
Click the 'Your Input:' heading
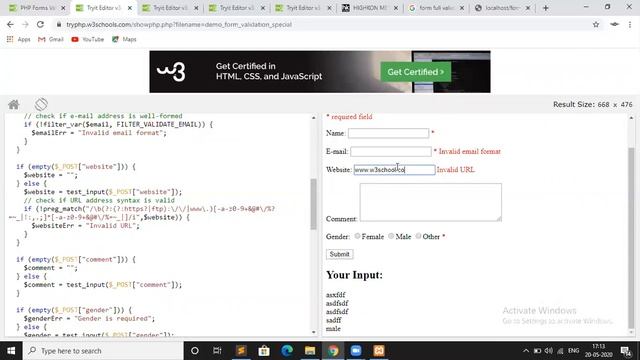pos(354,275)
